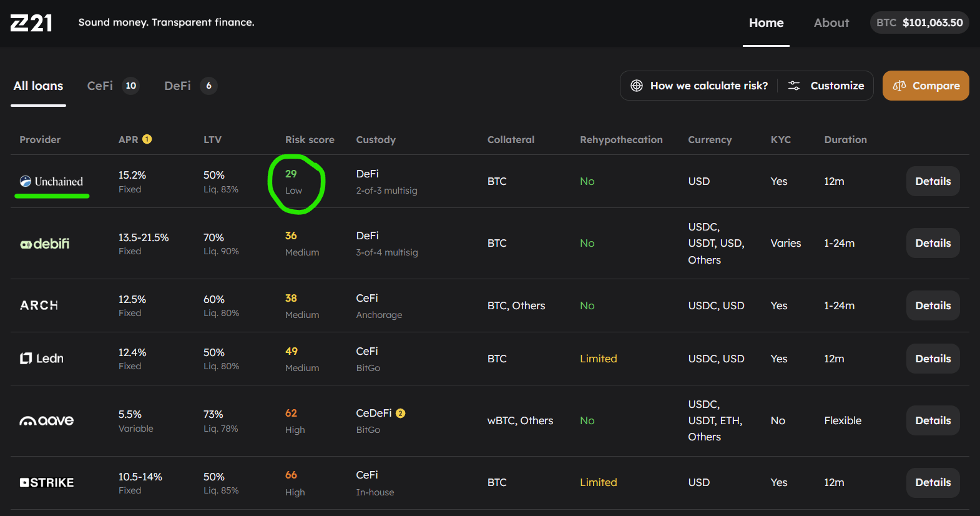Click the risk score 29 Low
Viewport: 980px width, 516px height.
pyautogui.click(x=293, y=182)
